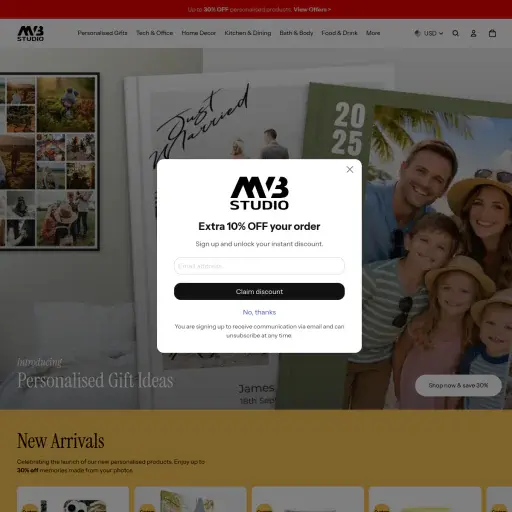Open the Food & Drink category

coord(339,33)
